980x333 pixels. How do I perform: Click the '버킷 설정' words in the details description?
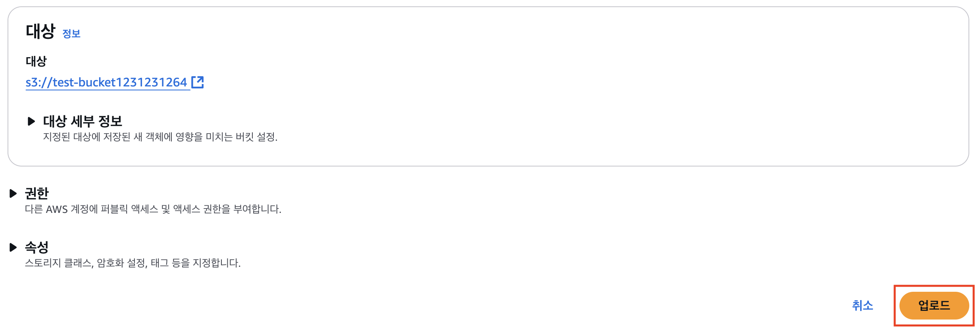pyautogui.click(x=256, y=137)
